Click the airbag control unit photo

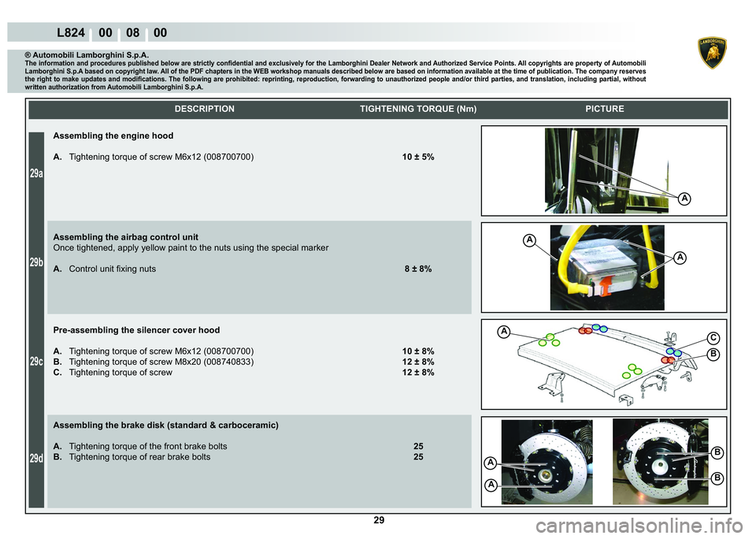[607, 268]
